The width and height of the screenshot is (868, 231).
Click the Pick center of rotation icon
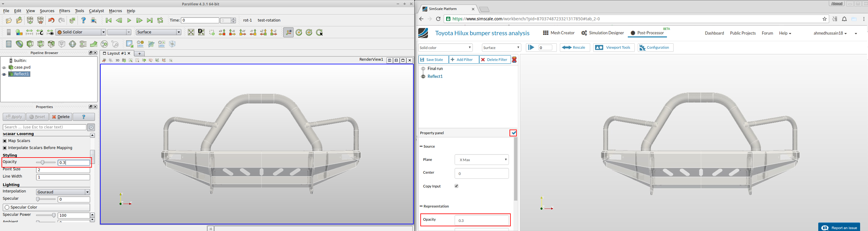319,32
